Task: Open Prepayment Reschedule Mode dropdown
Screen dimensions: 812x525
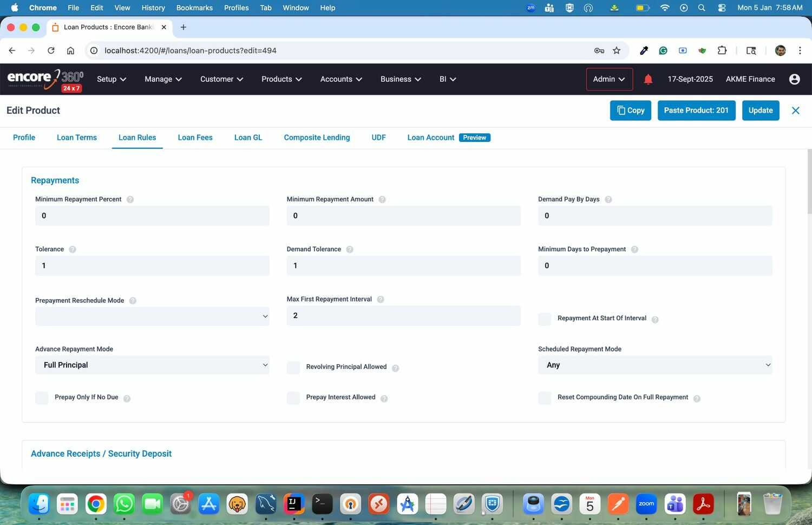Action: (x=152, y=316)
